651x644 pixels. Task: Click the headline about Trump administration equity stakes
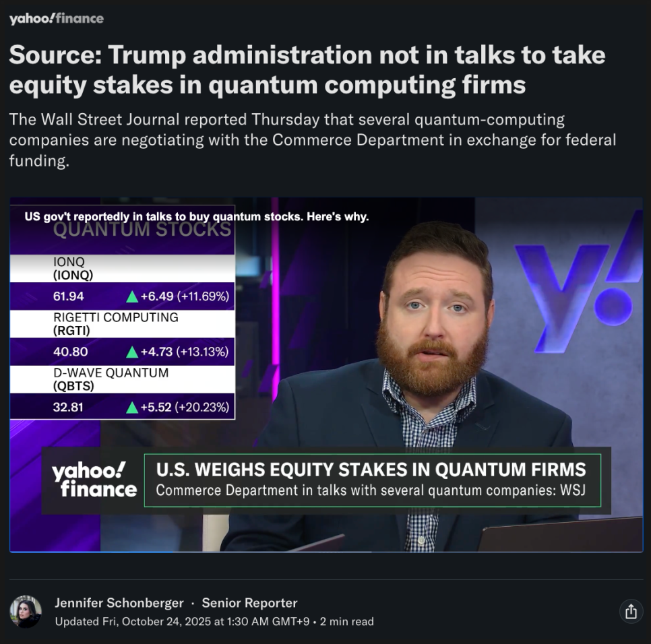(x=307, y=69)
